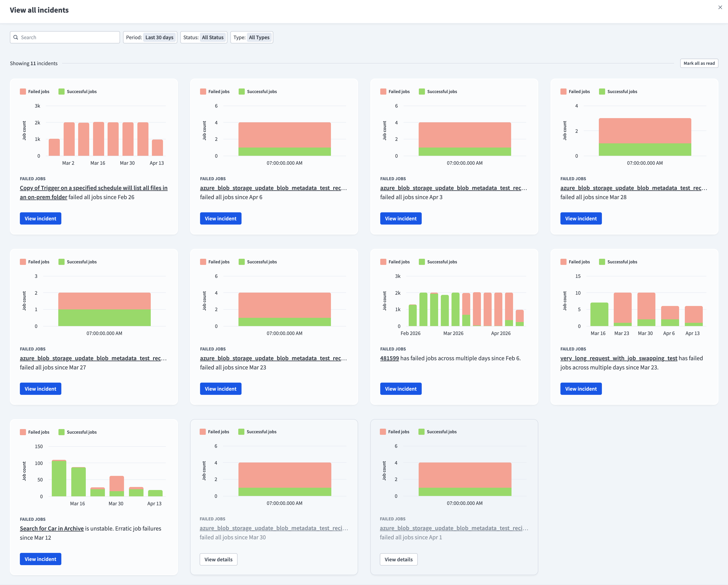Open azure_blob recipe link failed since Apr 6
728x585 pixels.
tap(273, 188)
